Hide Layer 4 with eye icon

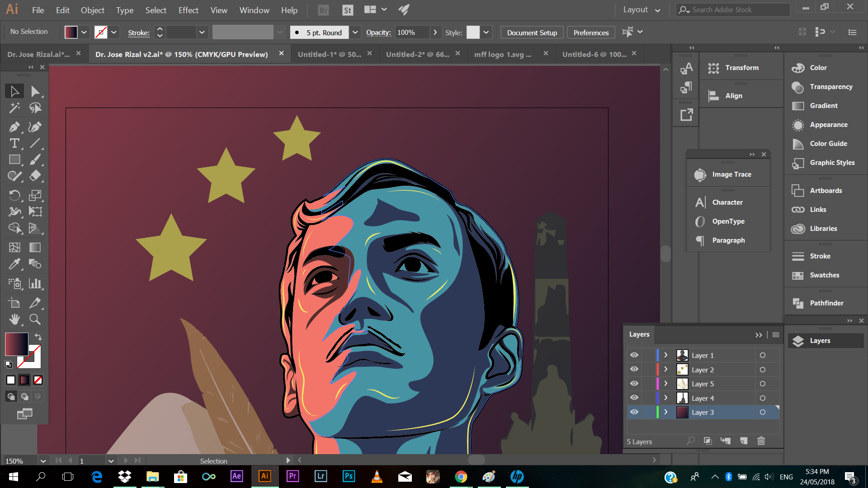[x=634, y=398]
